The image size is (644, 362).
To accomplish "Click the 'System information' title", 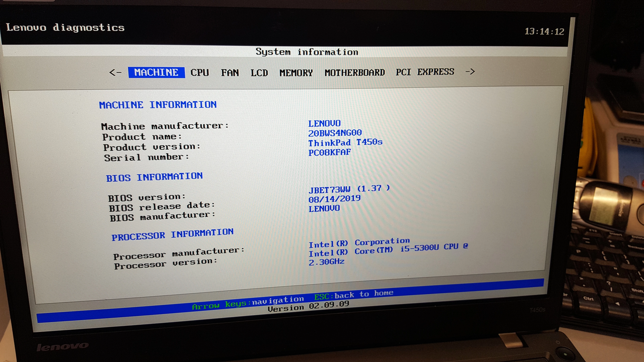I will pos(307,52).
